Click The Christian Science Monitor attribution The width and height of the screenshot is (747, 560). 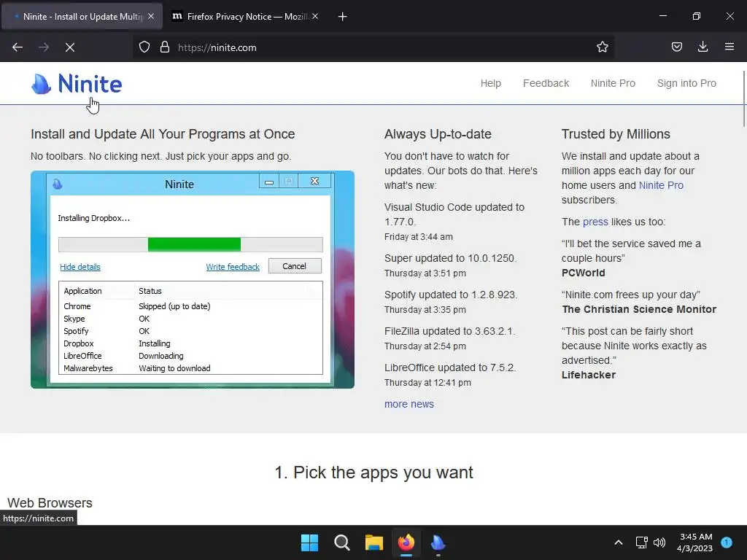(639, 309)
